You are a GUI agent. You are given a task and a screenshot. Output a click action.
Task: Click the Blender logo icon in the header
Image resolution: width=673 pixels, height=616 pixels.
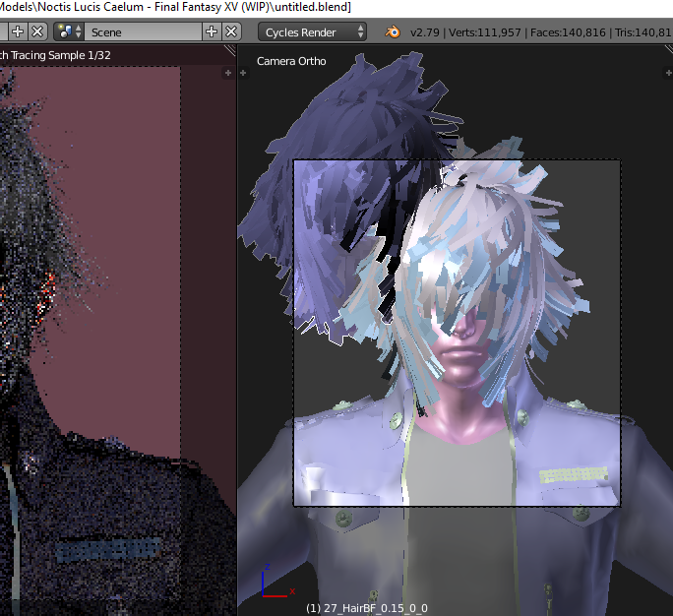click(393, 32)
